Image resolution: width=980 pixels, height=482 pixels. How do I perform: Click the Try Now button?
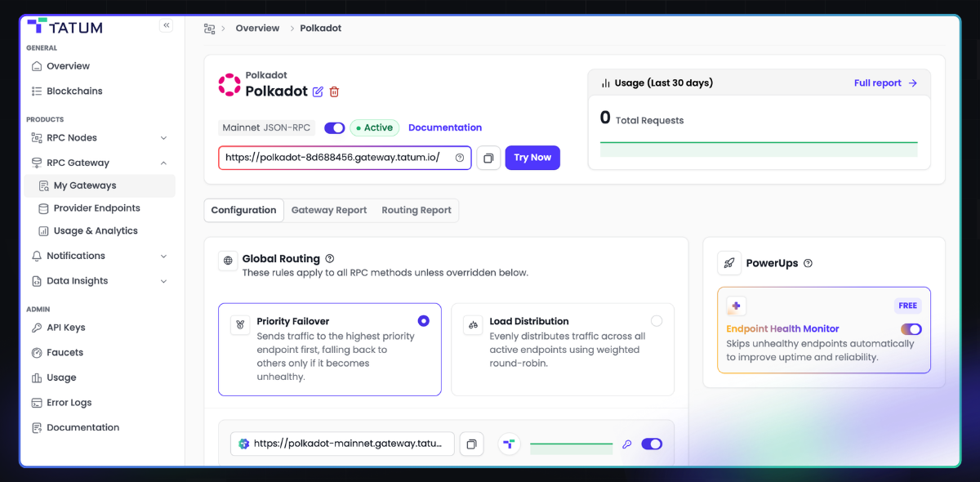[x=532, y=158]
